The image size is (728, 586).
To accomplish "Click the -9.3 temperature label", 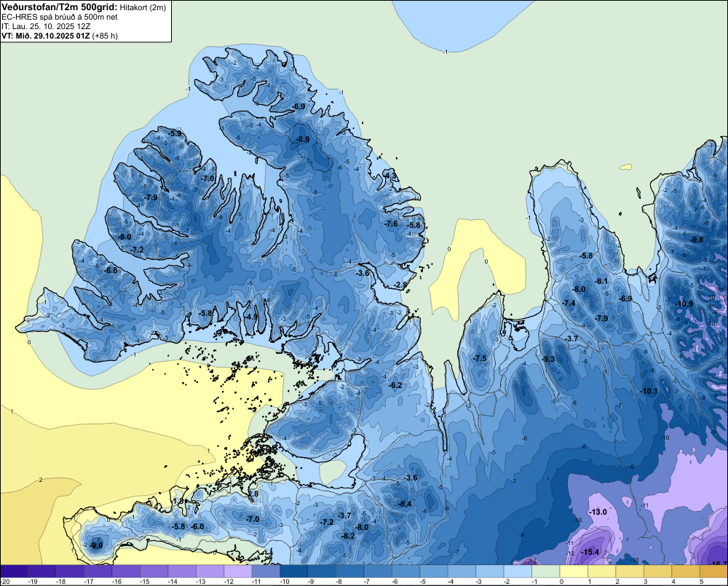I will [548, 359].
